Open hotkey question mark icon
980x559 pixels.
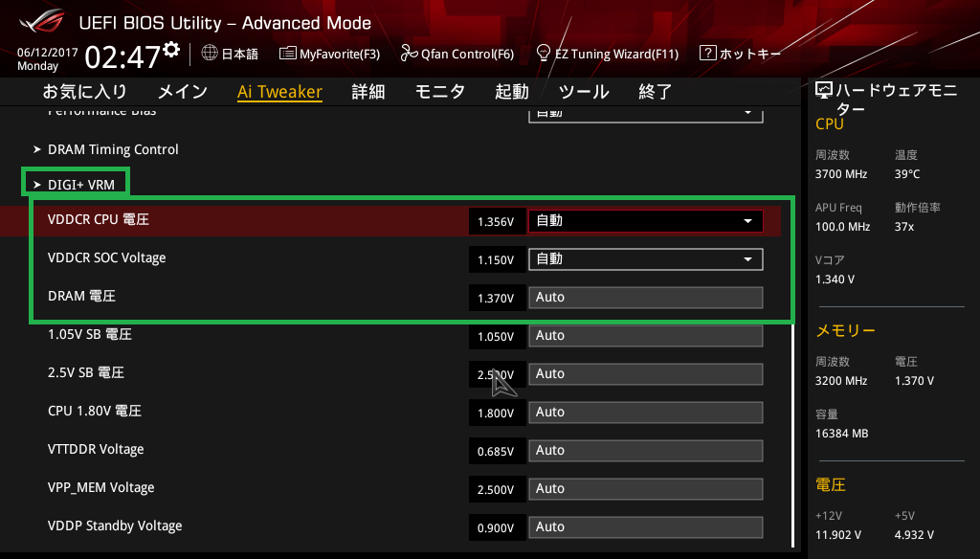[x=707, y=54]
